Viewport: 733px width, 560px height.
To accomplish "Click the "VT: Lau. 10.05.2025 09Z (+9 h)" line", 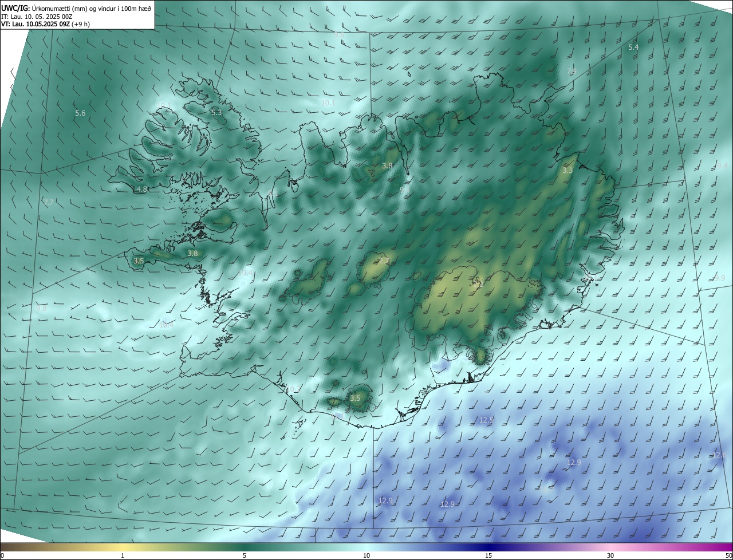I will point(45,24).
